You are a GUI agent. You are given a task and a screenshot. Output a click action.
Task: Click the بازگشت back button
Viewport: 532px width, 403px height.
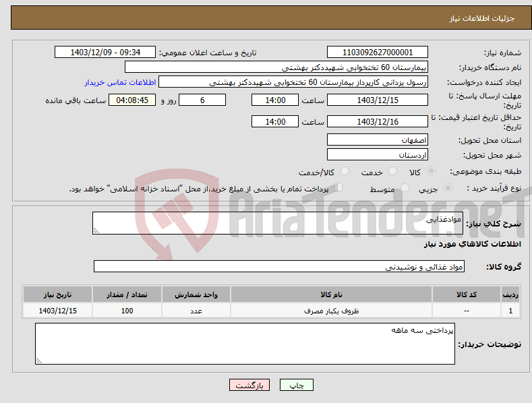249,385
